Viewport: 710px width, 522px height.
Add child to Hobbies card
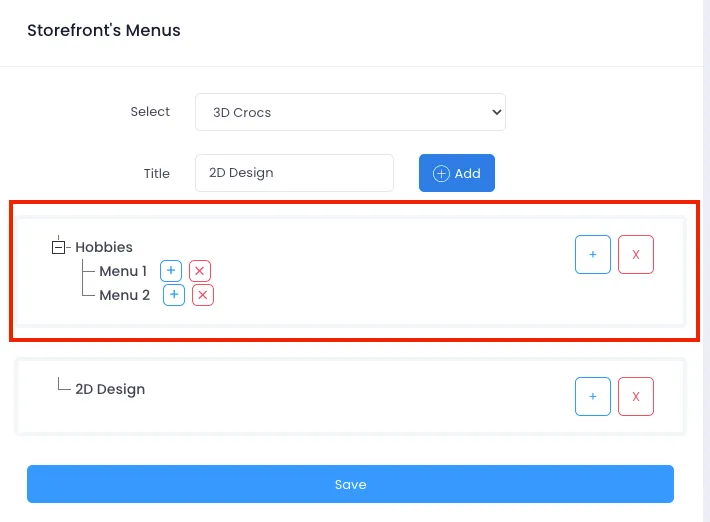click(593, 254)
